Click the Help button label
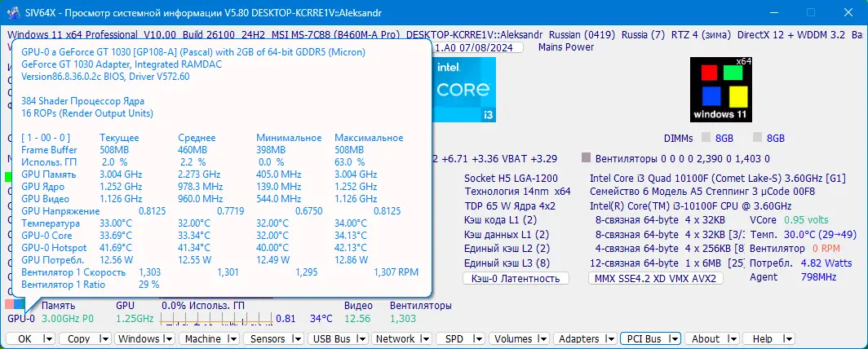 tap(762, 338)
